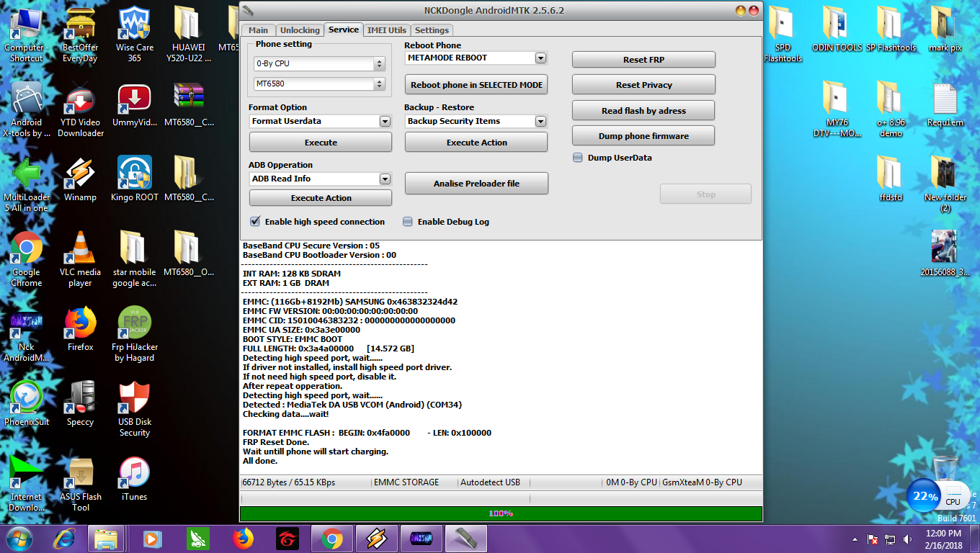Open the SPD Flashtools folder
980x553 pixels.
[783, 33]
